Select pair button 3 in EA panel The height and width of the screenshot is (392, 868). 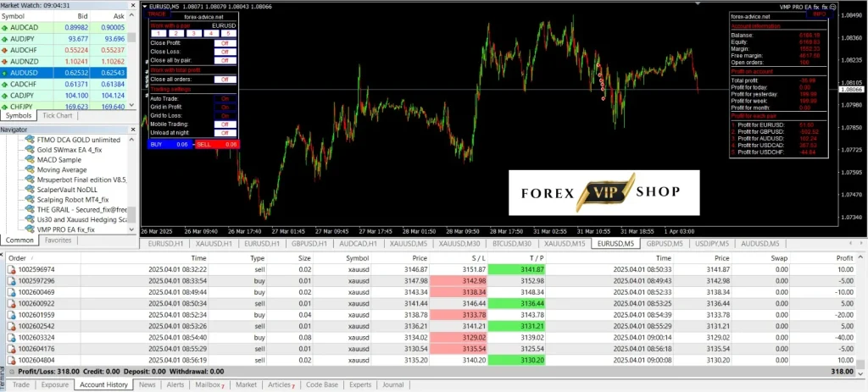tap(194, 33)
